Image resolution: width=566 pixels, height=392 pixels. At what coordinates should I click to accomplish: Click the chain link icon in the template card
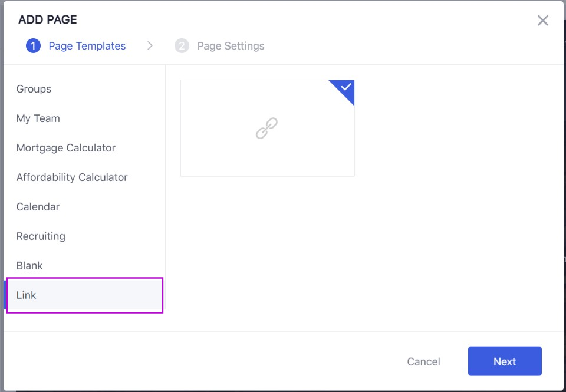[266, 128]
